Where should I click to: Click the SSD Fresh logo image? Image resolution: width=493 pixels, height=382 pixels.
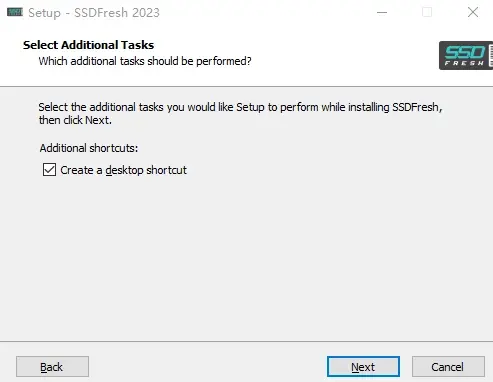click(x=466, y=55)
